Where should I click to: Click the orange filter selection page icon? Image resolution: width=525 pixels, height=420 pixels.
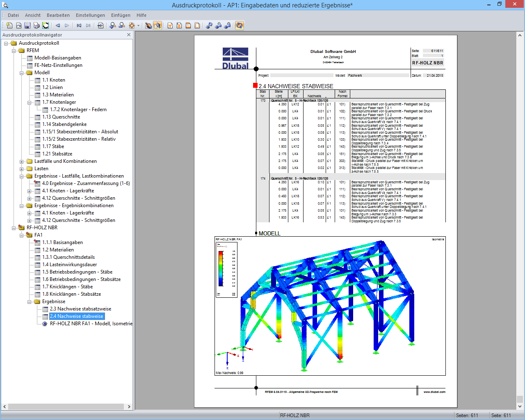click(x=170, y=25)
